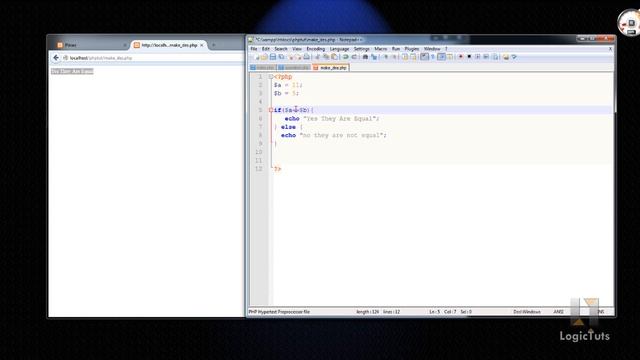
Task: Open the Run menu
Action: [396, 49]
